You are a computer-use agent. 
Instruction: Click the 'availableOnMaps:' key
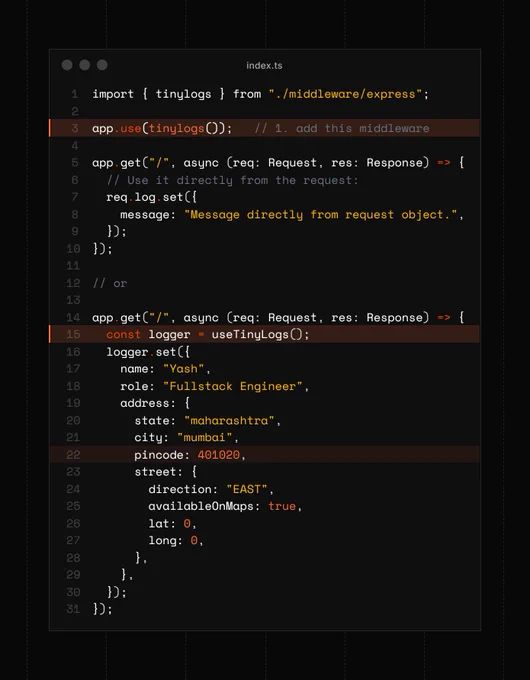(x=204, y=506)
